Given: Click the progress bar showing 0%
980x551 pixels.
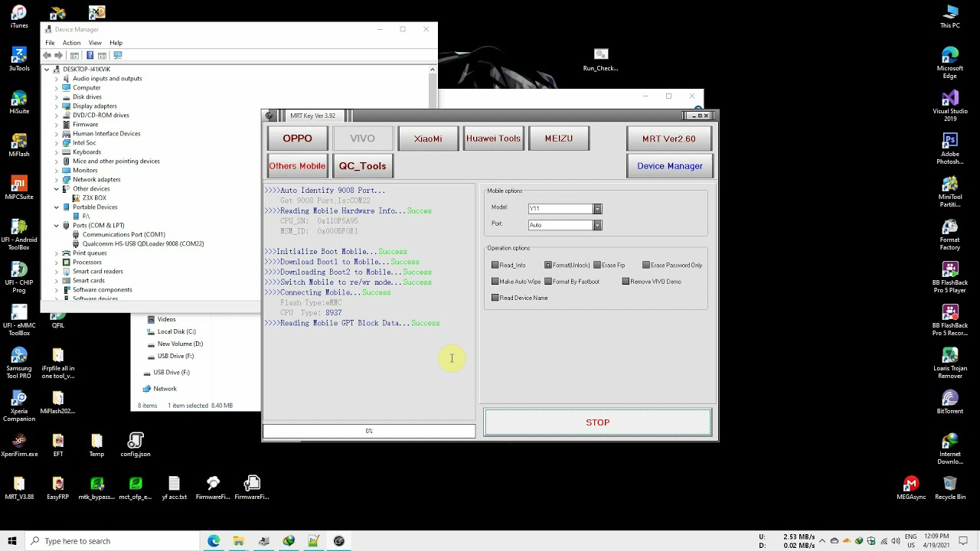Looking at the screenshot, I should coord(369,431).
